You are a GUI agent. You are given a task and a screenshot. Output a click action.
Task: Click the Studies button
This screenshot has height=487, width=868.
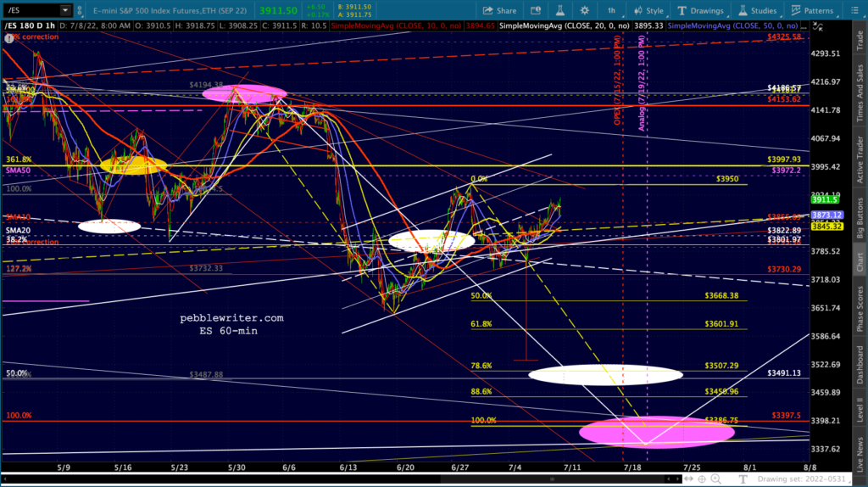tap(755, 10)
